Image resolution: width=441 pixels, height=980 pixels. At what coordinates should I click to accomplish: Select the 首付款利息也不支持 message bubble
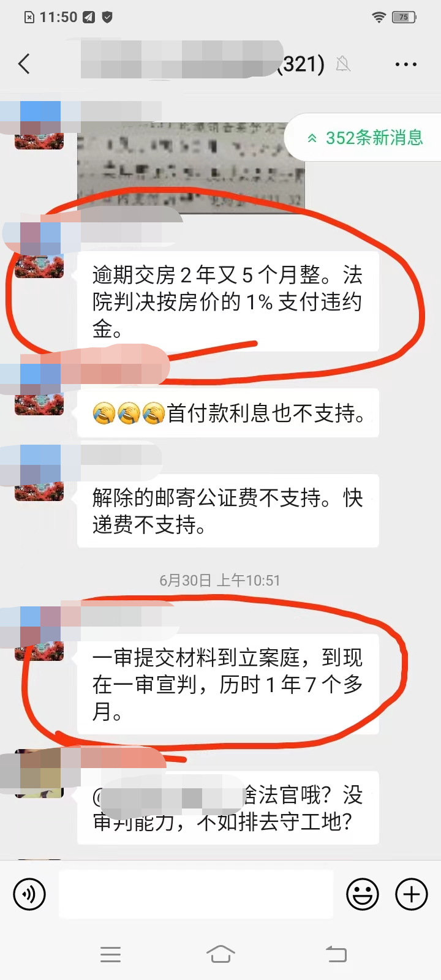tap(228, 413)
